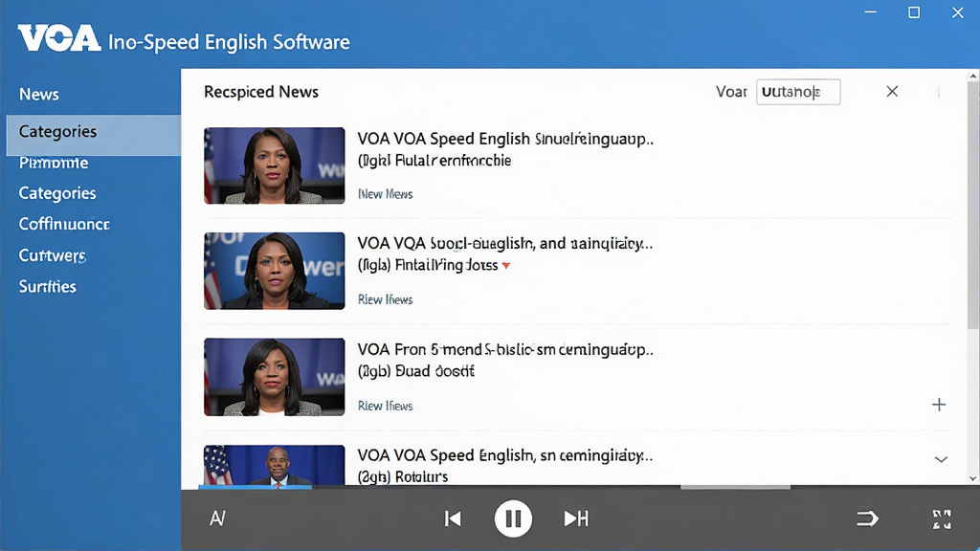Click the scroll-down arrow of the list

click(973, 478)
